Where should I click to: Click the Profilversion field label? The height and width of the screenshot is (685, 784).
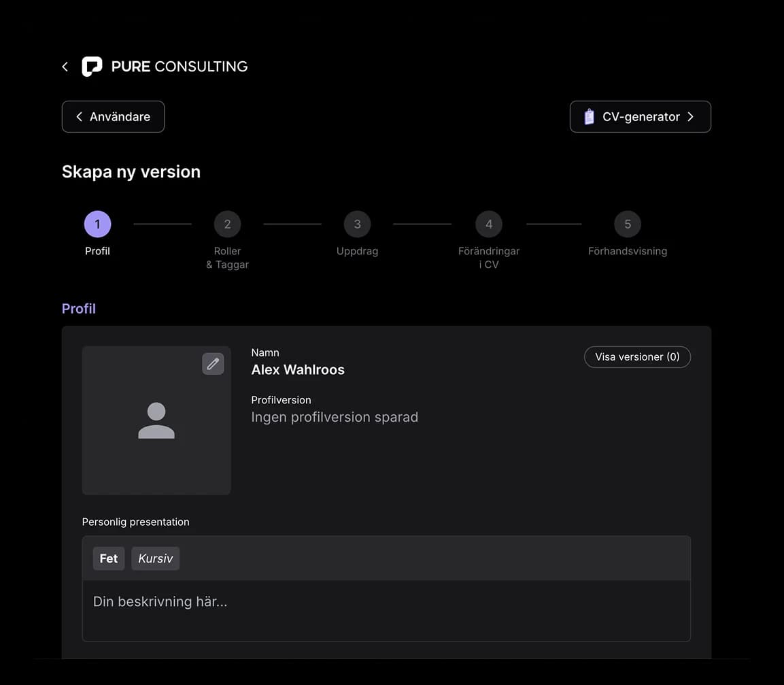click(x=281, y=400)
